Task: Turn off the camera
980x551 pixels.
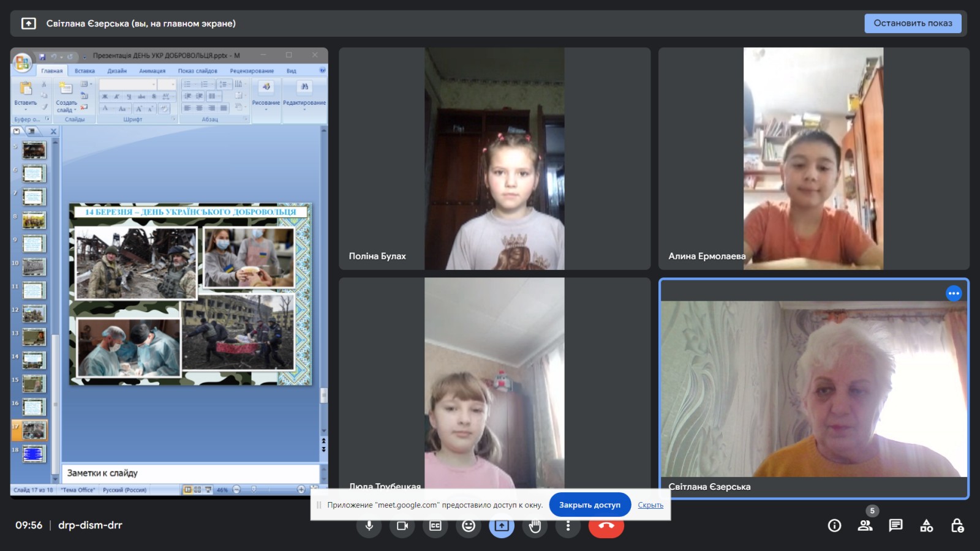Action: tap(402, 526)
